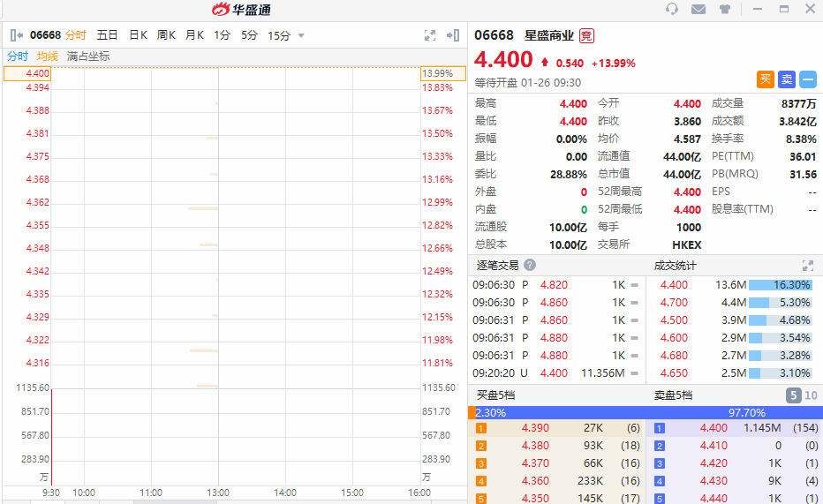823x504 pixels.
Task: Toggle the 均线 average line
Action: (47, 56)
